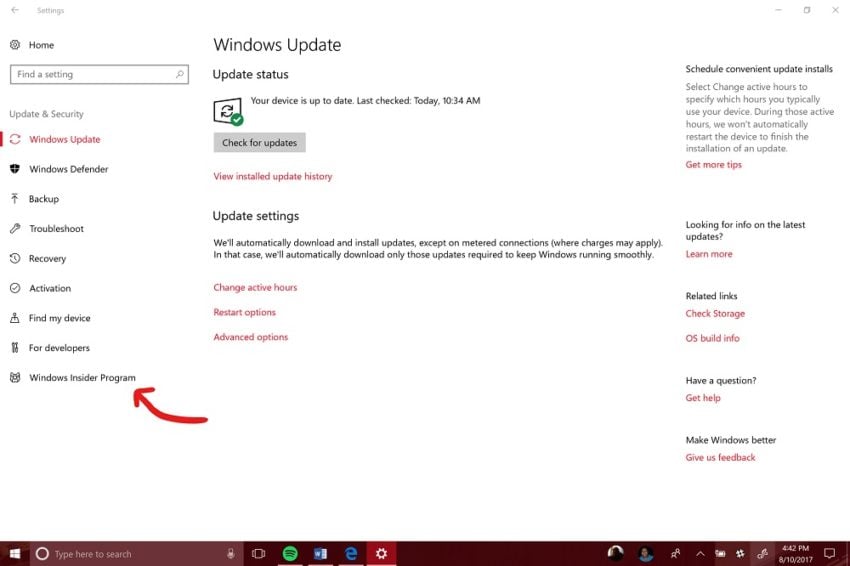Click the Cortana microphone icon in taskbar

tap(230, 554)
